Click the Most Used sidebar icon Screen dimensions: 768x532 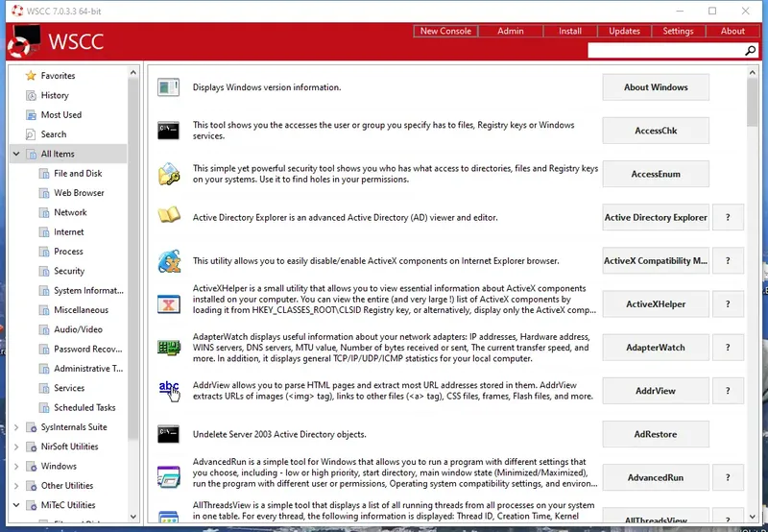31,115
